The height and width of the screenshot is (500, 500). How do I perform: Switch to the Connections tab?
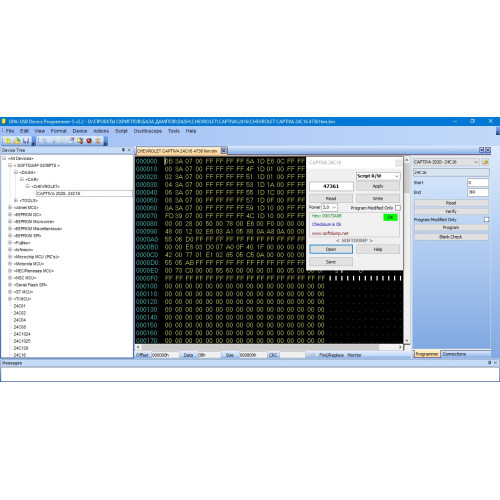(454, 354)
